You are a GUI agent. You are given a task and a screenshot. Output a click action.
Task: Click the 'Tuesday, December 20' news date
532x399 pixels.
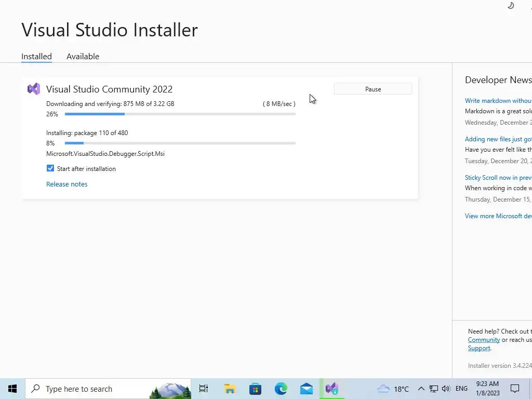498,161
